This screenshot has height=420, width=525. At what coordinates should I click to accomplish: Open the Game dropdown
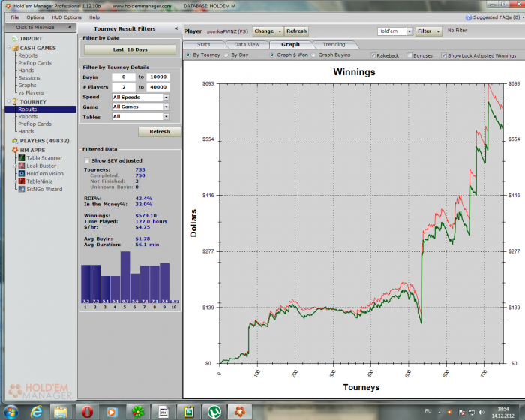(166, 106)
